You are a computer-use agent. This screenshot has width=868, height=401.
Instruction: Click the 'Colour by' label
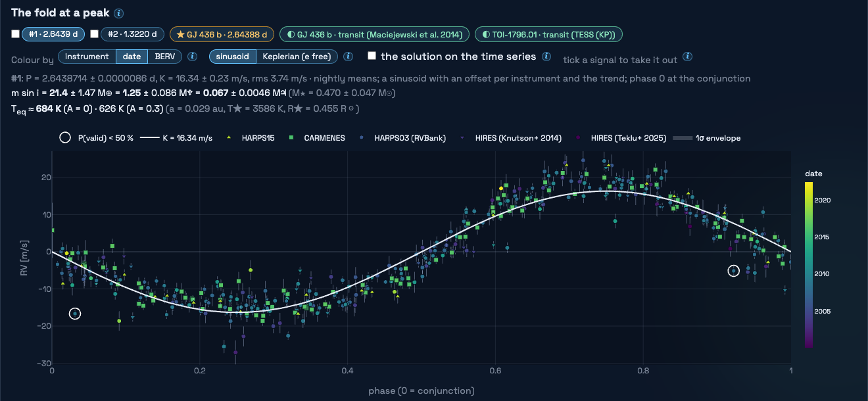(x=32, y=60)
